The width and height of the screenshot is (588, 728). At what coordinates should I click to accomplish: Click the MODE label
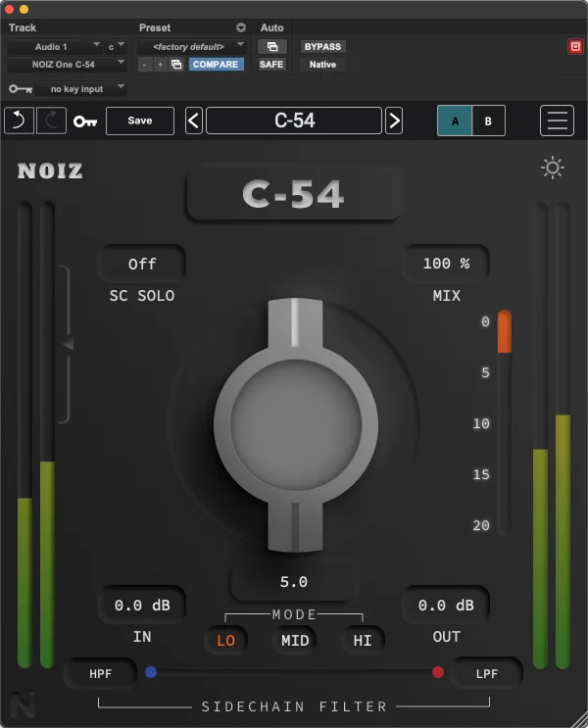(x=294, y=614)
